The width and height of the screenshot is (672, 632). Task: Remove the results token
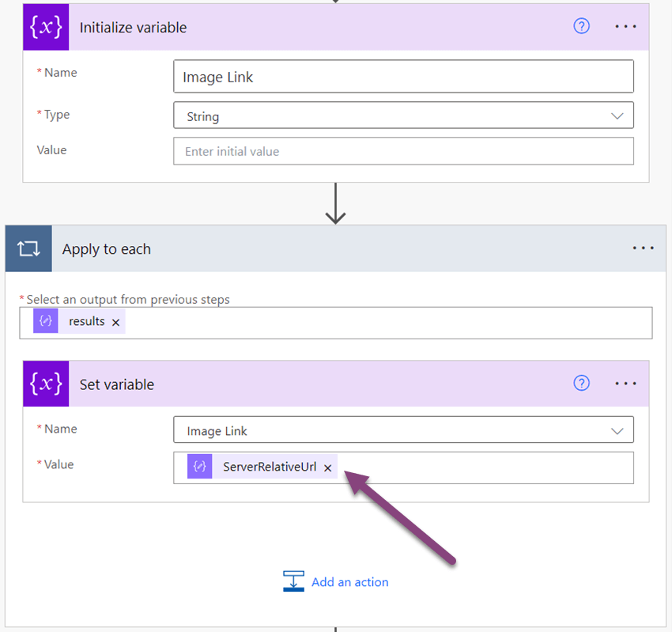[x=115, y=321]
